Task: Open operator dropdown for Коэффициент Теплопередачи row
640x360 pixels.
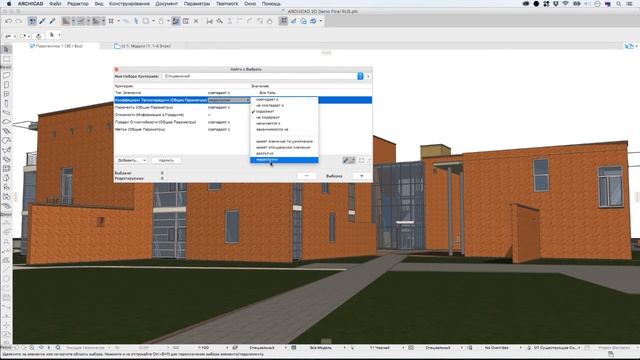Action: pyautogui.click(x=229, y=100)
